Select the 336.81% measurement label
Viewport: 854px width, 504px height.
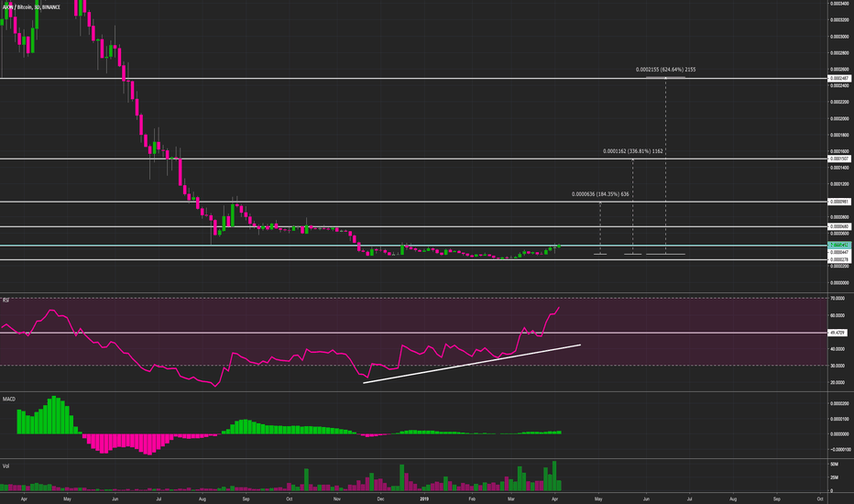[633, 151]
